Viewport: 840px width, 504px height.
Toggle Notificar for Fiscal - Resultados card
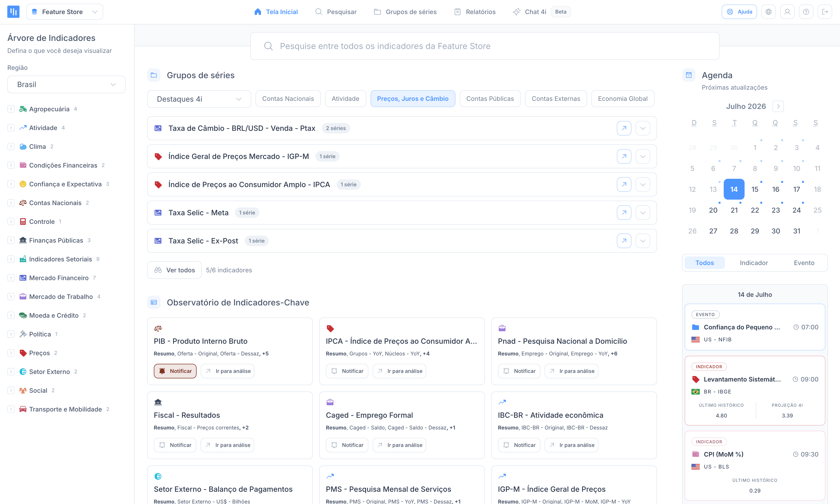pyautogui.click(x=175, y=445)
